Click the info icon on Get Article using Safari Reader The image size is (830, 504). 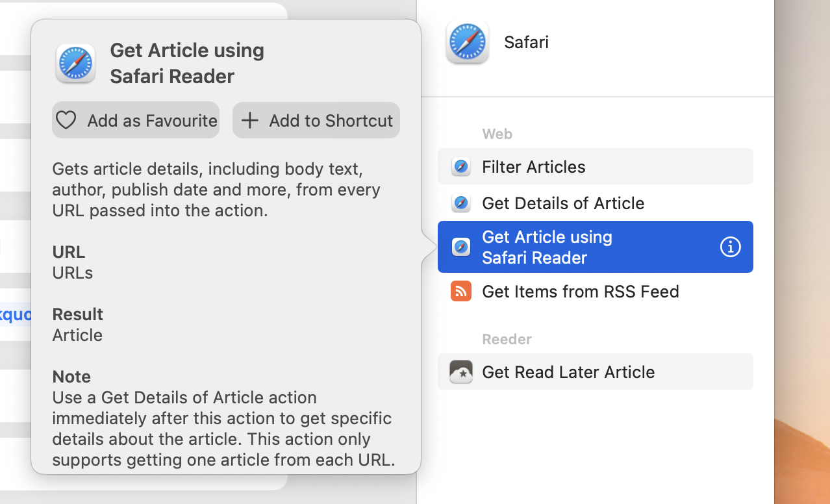pos(730,247)
